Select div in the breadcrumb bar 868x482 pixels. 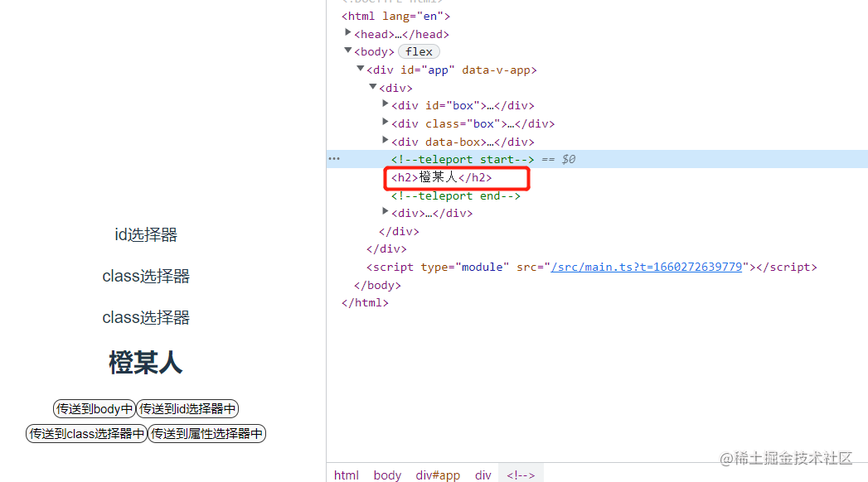tap(482, 475)
